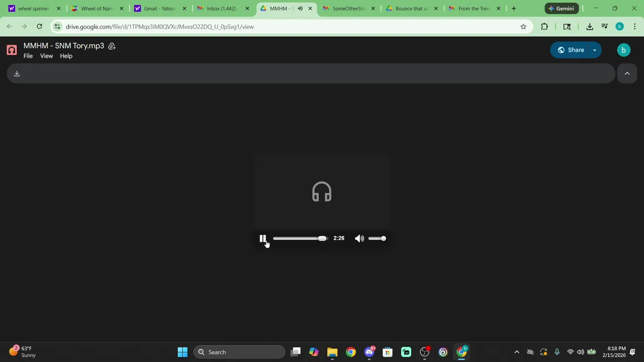Mute the audio player speaker icon
This screenshot has width=644, height=362.
(359, 238)
